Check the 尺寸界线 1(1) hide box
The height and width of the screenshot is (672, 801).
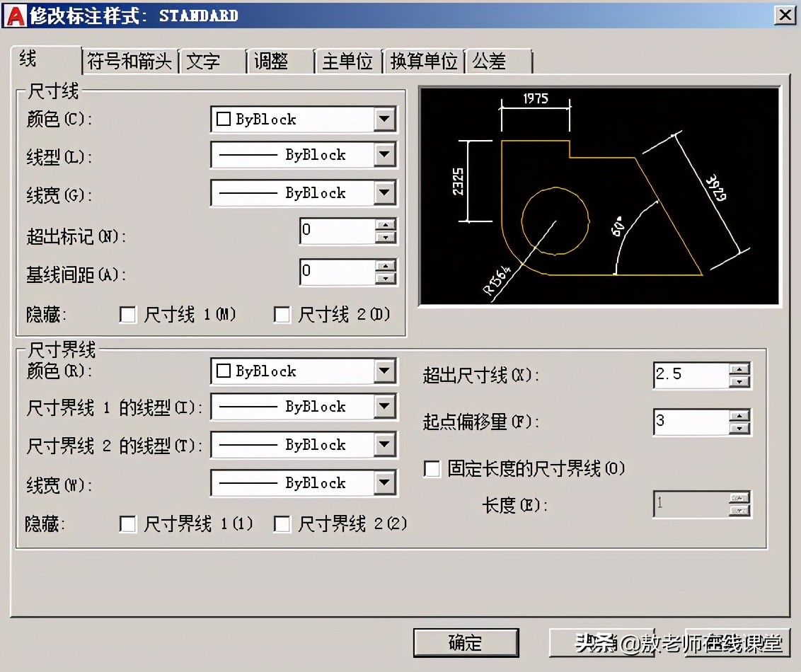click(x=128, y=524)
